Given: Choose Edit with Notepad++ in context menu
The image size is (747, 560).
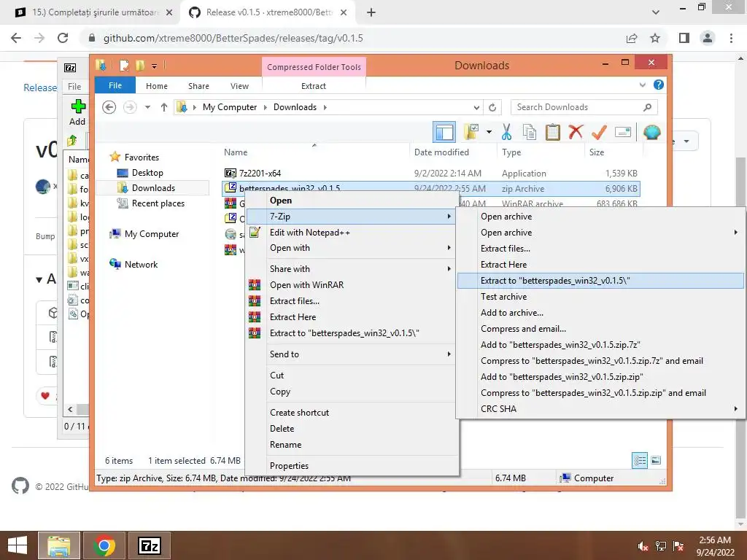Looking at the screenshot, I should [352, 233].
